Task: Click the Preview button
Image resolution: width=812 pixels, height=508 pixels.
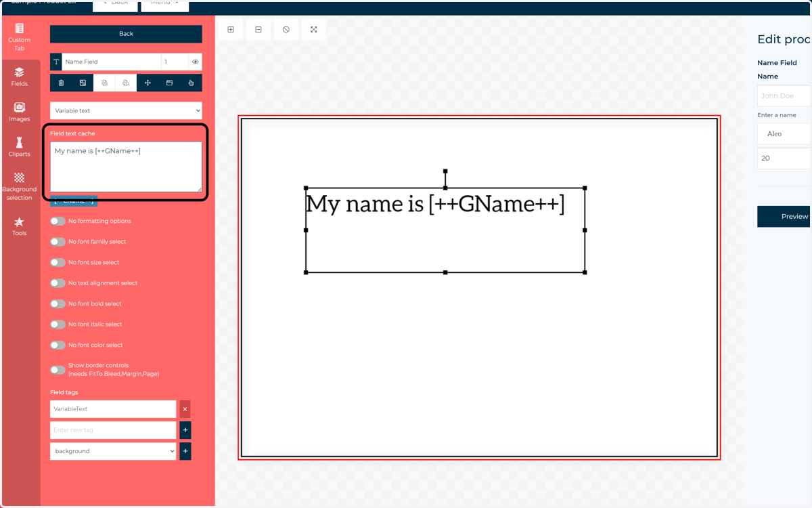Action: coord(784,217)
